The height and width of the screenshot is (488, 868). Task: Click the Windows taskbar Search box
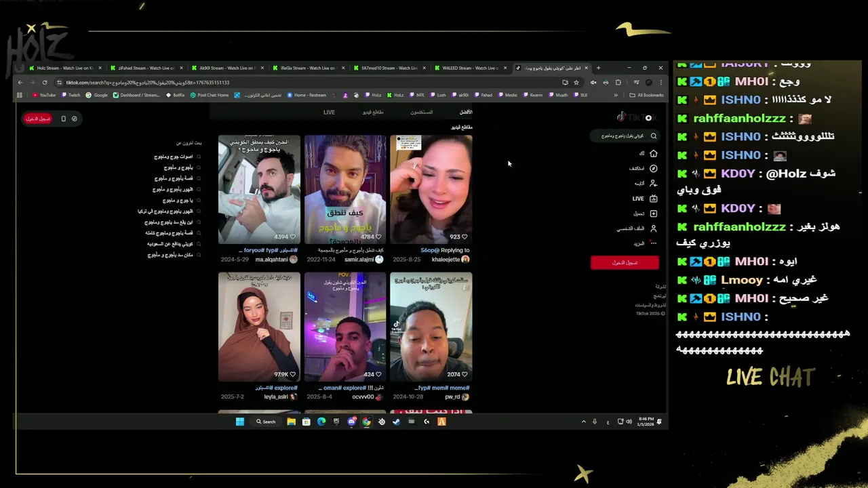click(x=266, y=422)
